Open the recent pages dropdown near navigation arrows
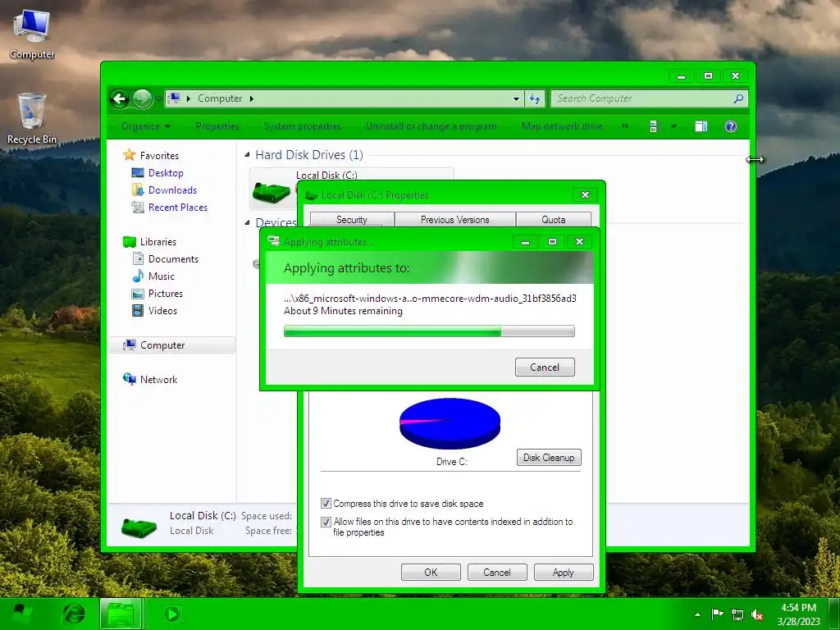Viewport: 840px width, 630px height. [158, 98]
